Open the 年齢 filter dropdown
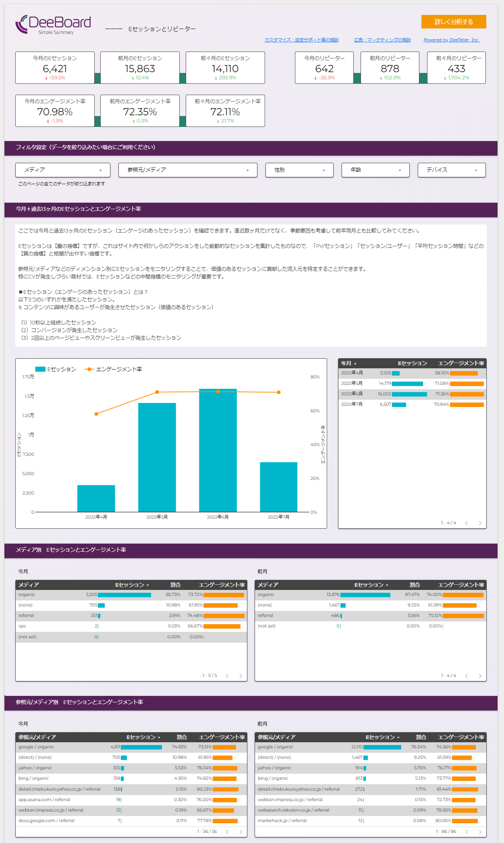Viewport: 504px width, 843px height. click(375, 170)
